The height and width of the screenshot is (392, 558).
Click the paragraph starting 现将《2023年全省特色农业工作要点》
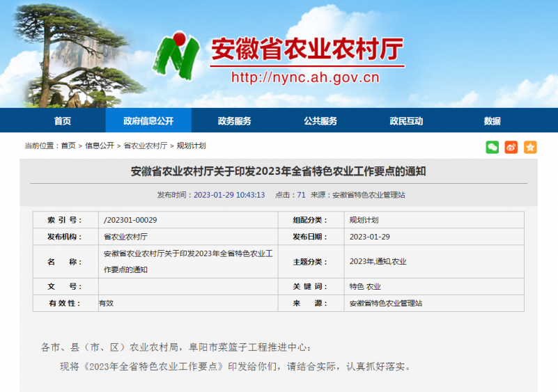tap(235, 366)
